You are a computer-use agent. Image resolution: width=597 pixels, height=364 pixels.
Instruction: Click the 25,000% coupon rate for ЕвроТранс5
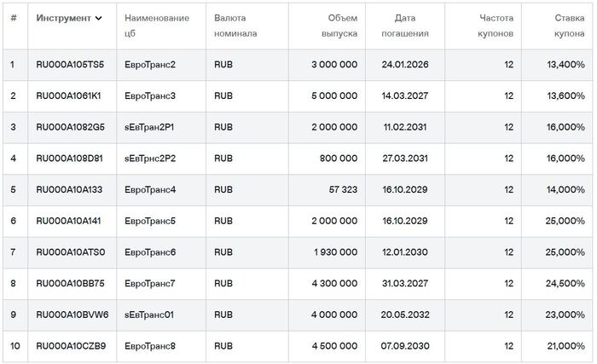click(565, 221)
